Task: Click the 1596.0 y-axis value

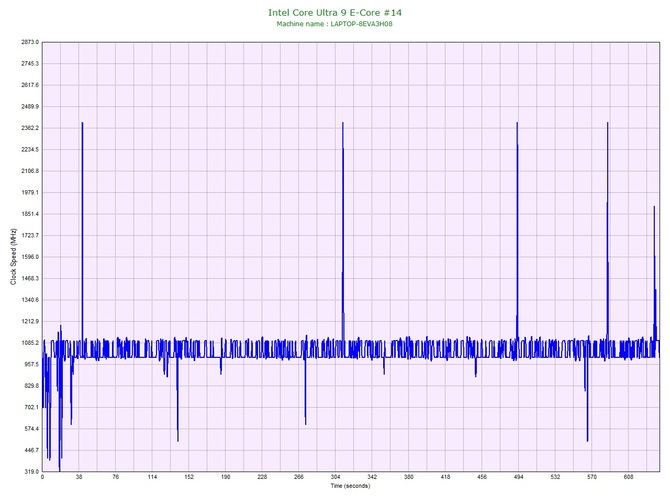Action: point(30,257)
